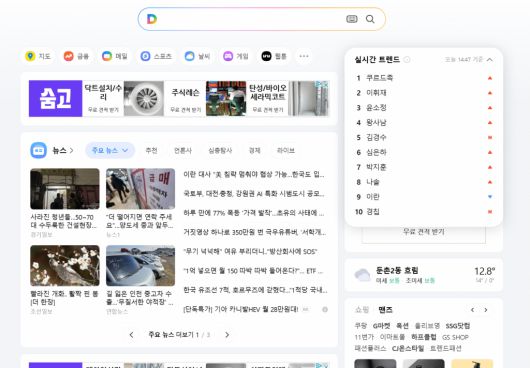Click the fan duct ad thumbnail
Image resolution: width=530 pixels, height=368 pixels.
click(x=144, y=98)
